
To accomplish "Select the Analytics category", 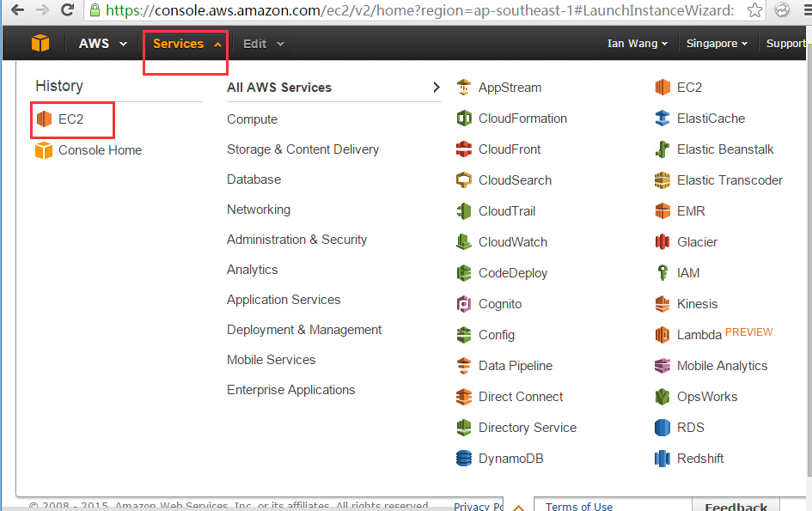I will pyautogui.click(x=253, y=270).
